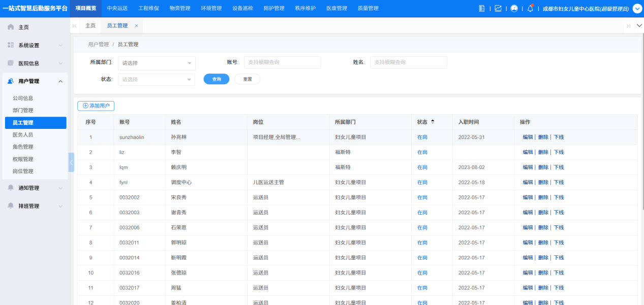
Task: Open the notification bell icon
Action: click(530, 9)
